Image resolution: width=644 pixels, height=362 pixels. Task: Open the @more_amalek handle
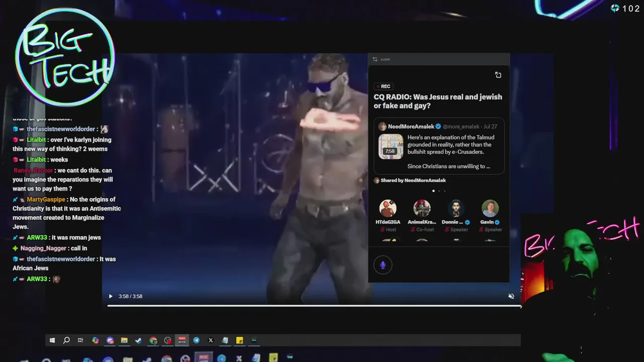click(461, 127)
